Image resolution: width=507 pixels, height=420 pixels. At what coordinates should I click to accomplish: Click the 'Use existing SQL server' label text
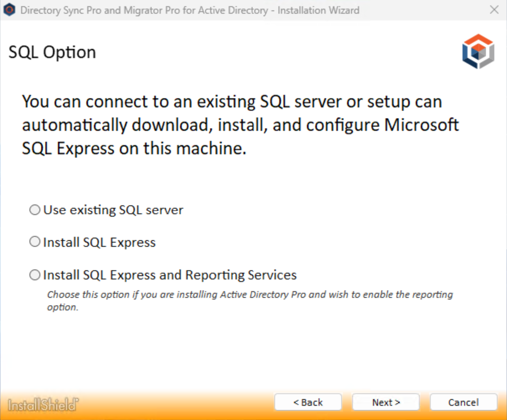[x=113, y=210]
